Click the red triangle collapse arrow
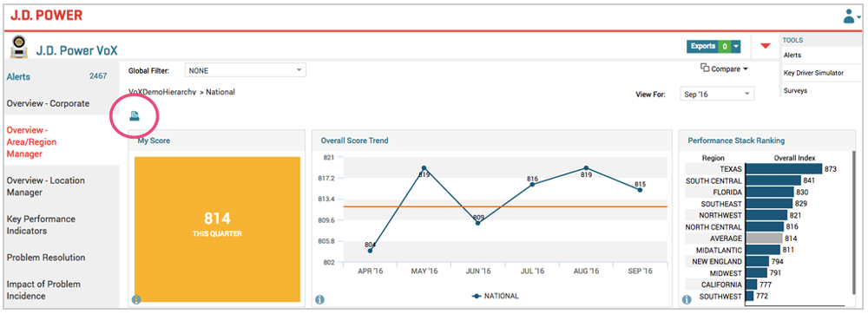 click(x=766, y=47)
